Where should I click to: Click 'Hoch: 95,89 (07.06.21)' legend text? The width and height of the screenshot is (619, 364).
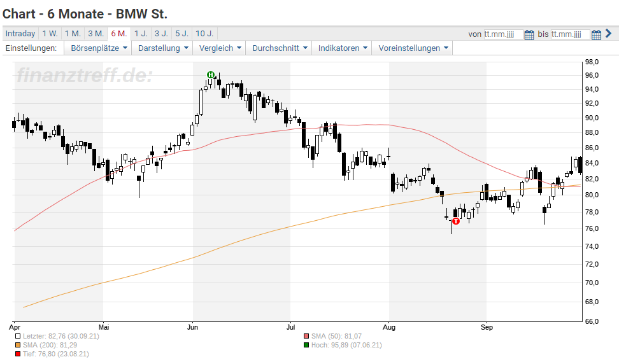click(346, 345)
